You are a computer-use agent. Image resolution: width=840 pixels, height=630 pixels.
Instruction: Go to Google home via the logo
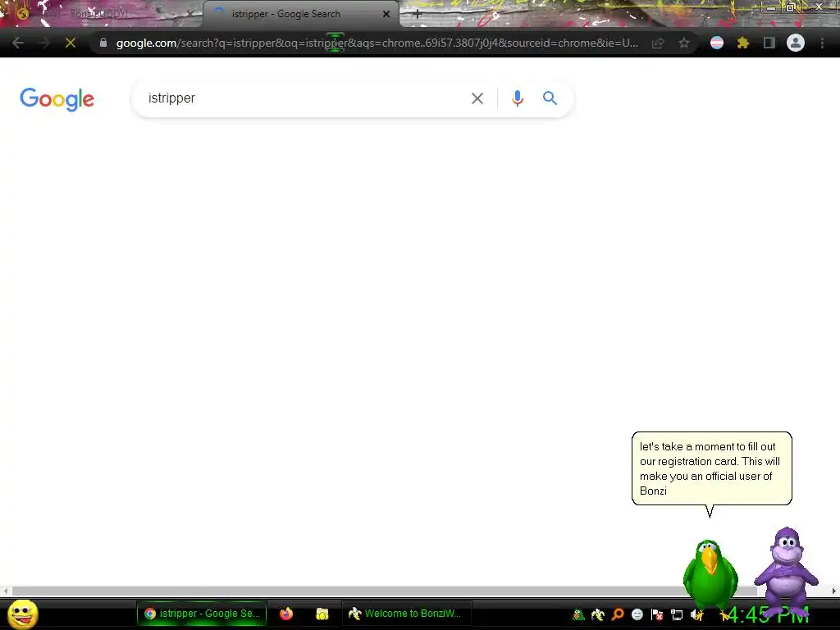point(57,99)
